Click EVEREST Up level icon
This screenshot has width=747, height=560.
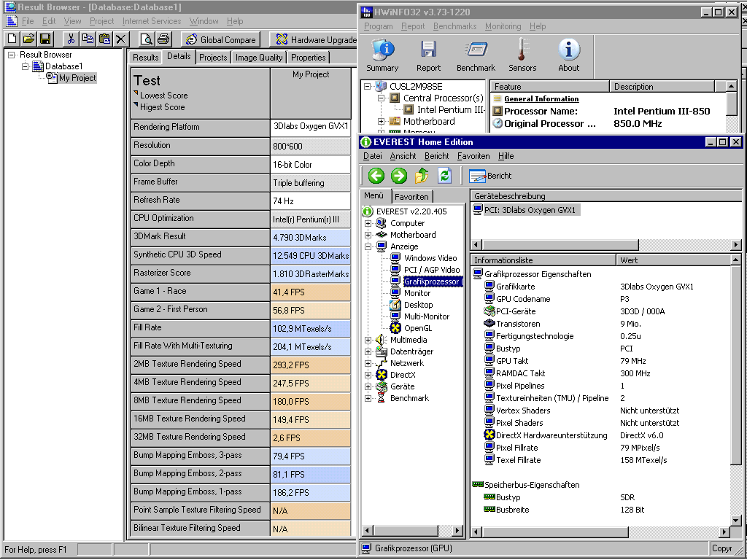(x=422, y=176)
